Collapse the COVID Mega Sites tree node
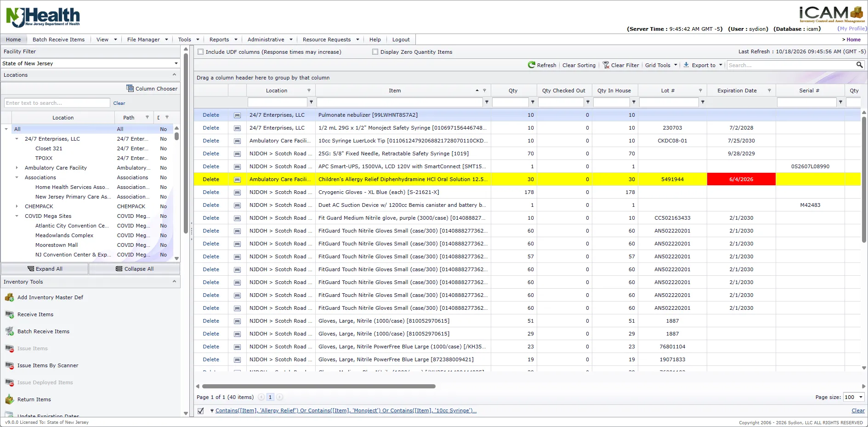Viewport: 868px width, 427px height. coord(17,216)
